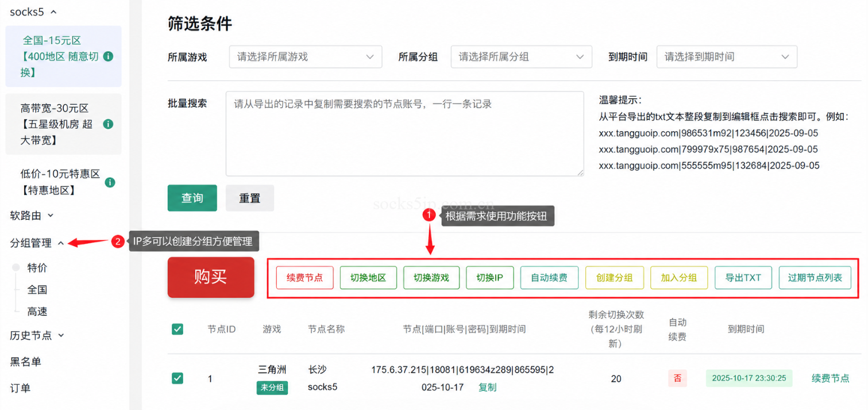Click the 游戏 column header
This screenshot has width=868, height=410.
pyautogui.click(x=272, y=329)
